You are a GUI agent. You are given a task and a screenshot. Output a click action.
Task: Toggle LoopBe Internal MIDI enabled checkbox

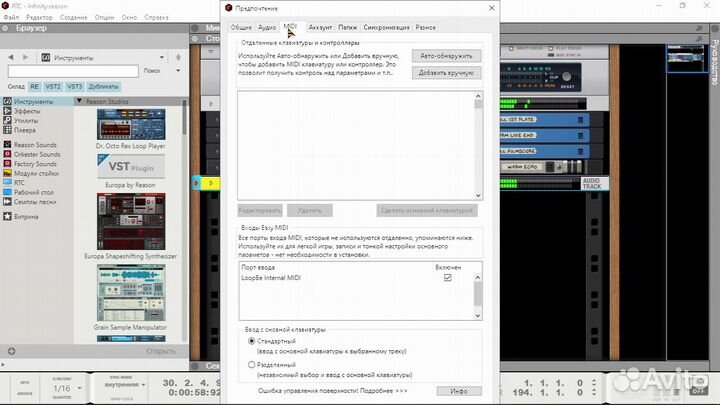click(x=447, y=277)
